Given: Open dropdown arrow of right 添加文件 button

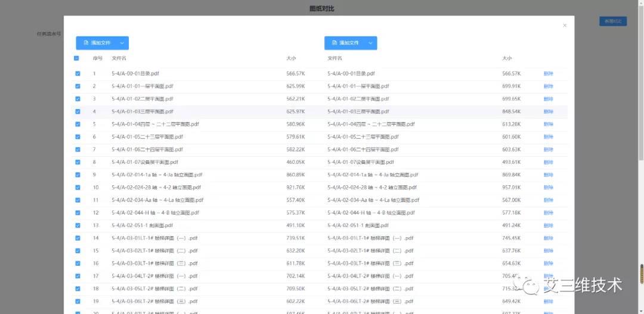Looking at the screenshot, I should [x=371, y=43].
